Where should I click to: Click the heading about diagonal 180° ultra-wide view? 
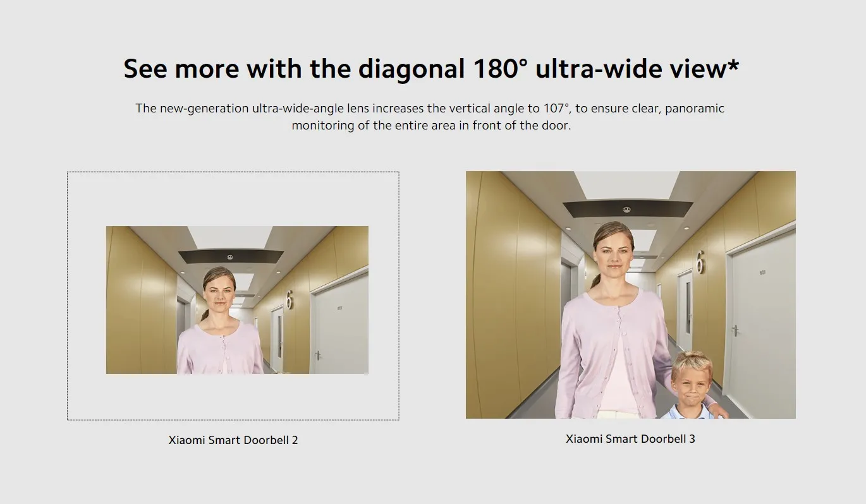[x=431, y=69]
